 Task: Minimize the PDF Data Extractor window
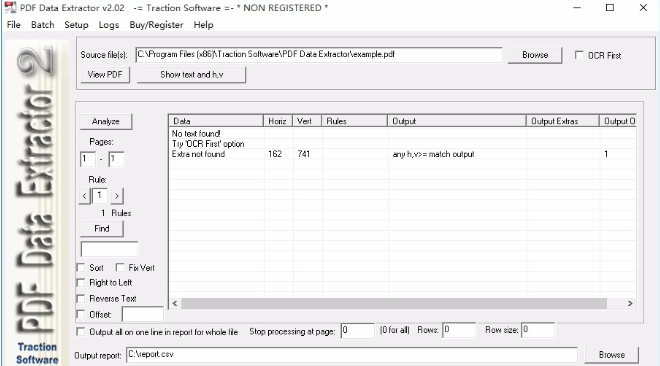tap(577, 8)
